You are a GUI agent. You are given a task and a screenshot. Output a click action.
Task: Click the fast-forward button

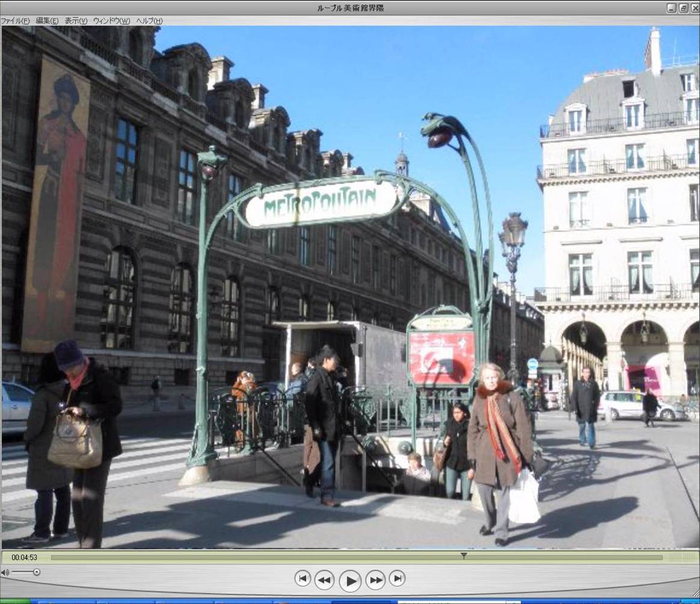(375, 580)
